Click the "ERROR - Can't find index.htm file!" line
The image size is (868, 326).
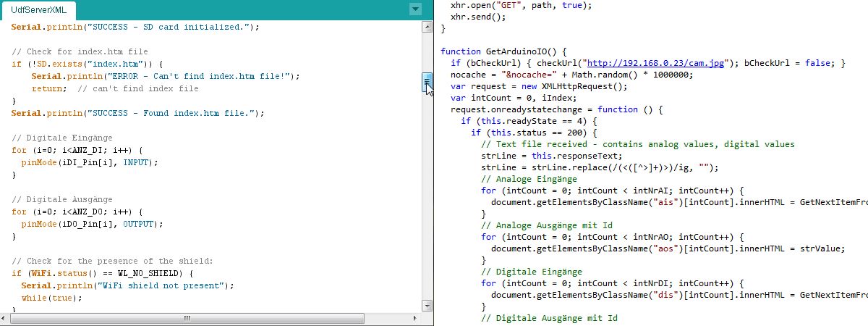click(x=165, y=76)
